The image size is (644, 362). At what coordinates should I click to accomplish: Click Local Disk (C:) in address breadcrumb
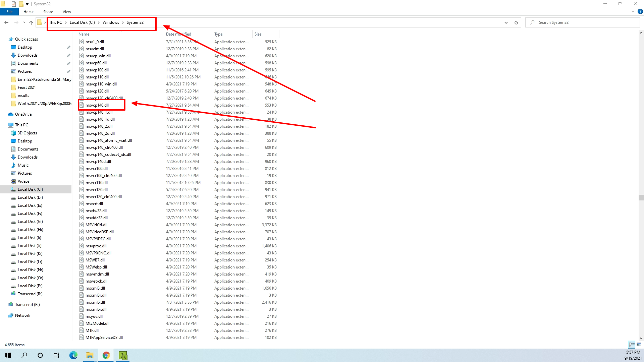coord(82,22)
